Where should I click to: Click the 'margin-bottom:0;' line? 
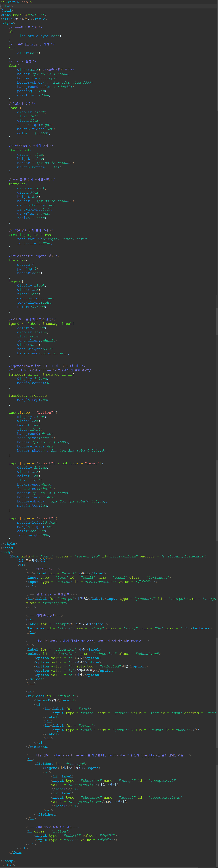pyautogui.click(x=34, y=383)
